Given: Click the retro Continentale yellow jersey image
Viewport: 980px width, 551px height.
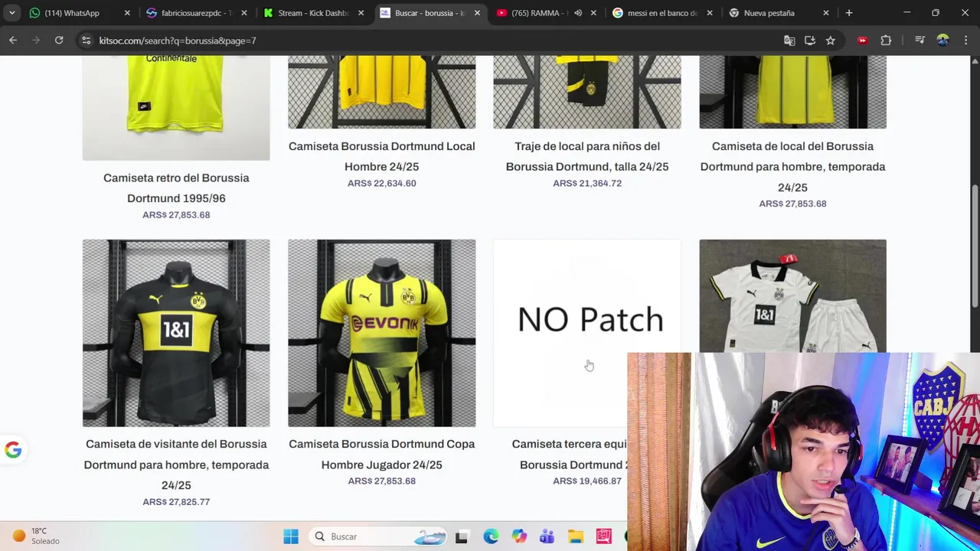Looking at the screenshot, I should (x=176, y=107).
